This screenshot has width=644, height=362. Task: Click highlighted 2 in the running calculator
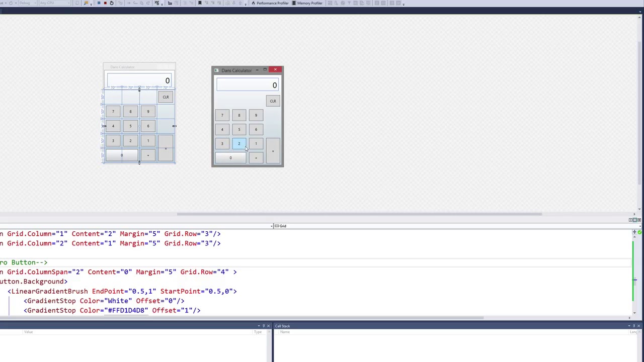coord(239,143)
